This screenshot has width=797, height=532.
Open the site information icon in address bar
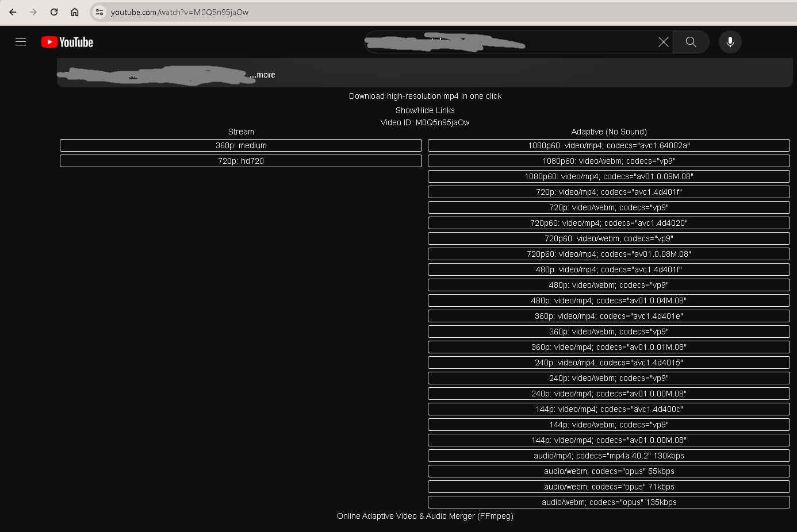click(x=99, y=12)
